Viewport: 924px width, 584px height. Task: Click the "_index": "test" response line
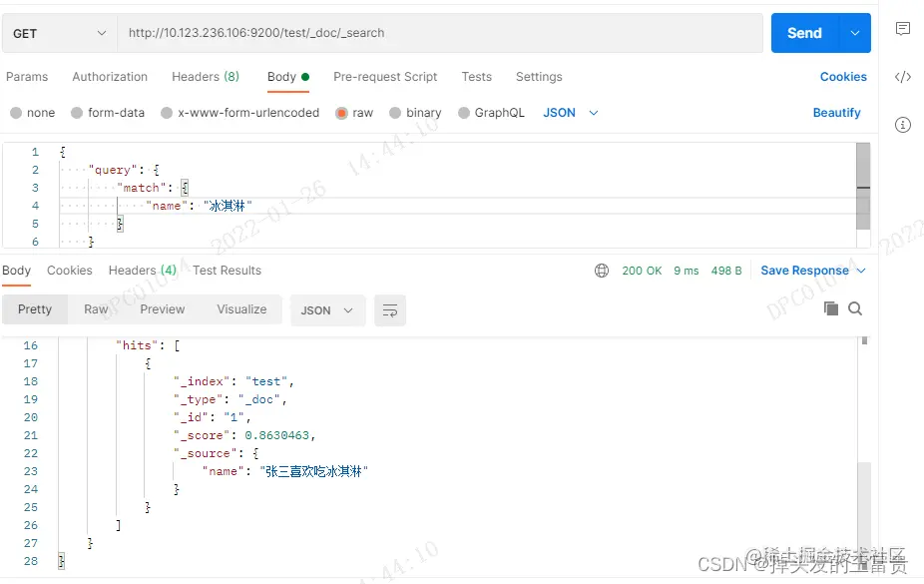click(233, 381)
